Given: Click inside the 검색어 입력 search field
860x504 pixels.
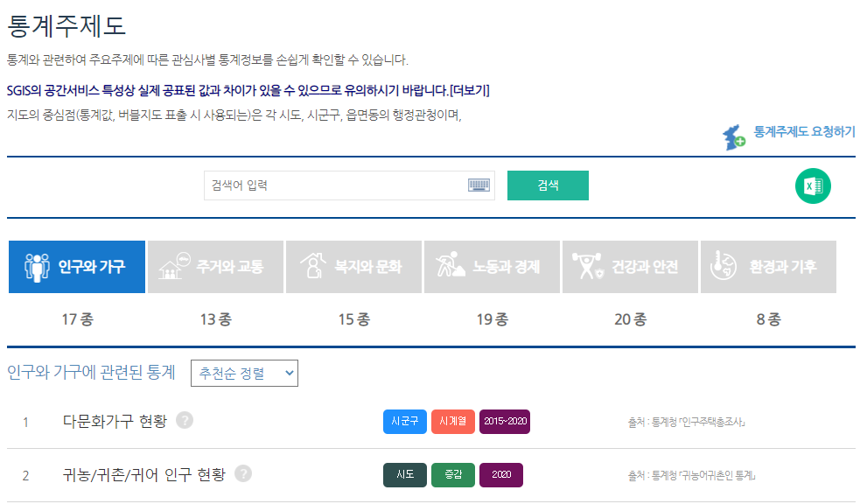Looking at the screenshot, I should coord(341,185).
